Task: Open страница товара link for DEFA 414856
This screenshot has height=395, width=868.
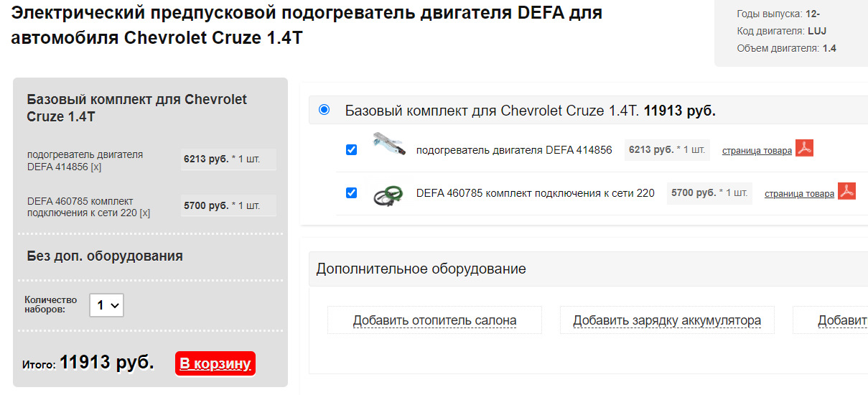Action: pyautogui.click(x=757, y=151)
